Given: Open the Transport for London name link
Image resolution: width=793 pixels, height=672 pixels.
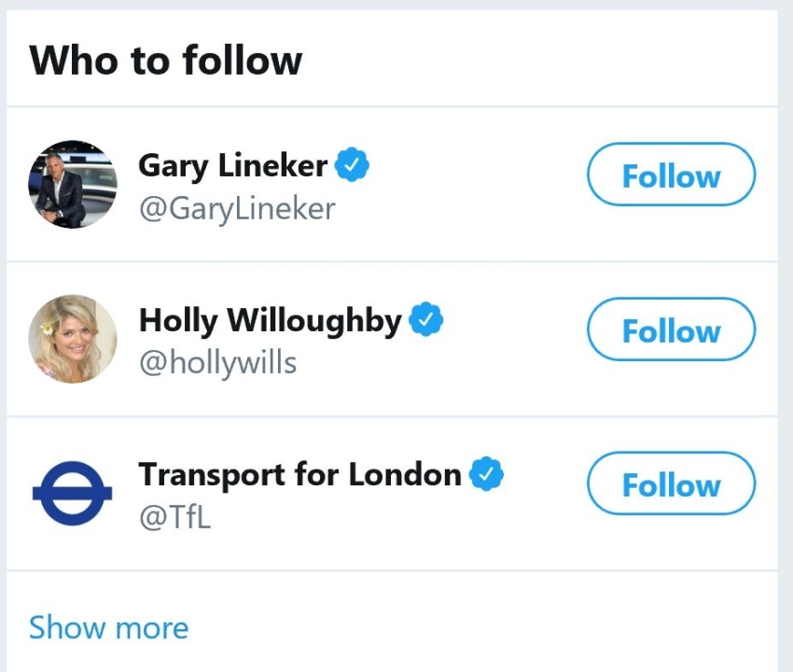Looking at the screenshot, I should [x=299, y=474].
